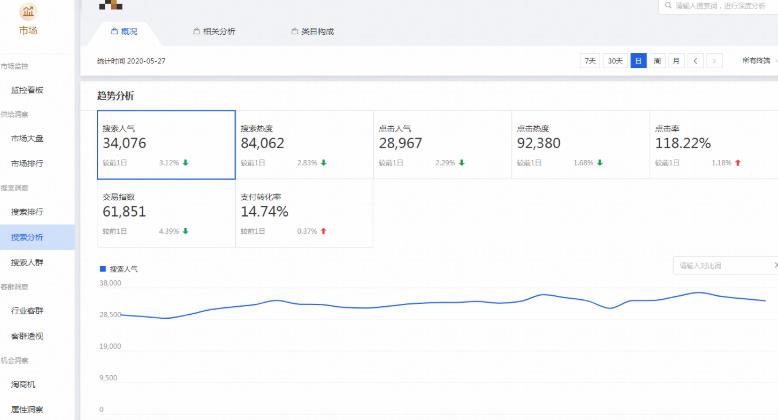Click the blue 搜索人气 chart legend marker
Screen dimensions: 778x420
[x=102, y=269]
